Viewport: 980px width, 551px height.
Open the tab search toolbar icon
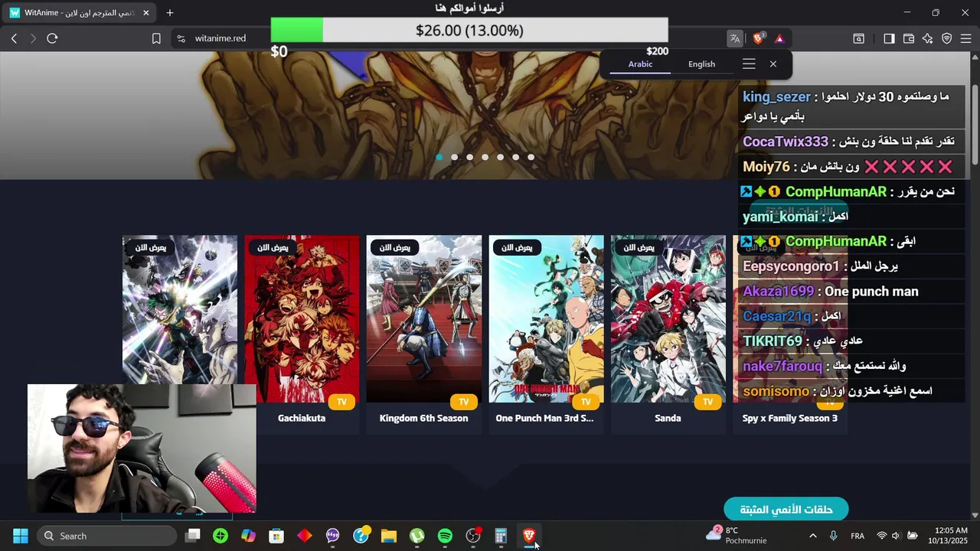tap(859, 38)
